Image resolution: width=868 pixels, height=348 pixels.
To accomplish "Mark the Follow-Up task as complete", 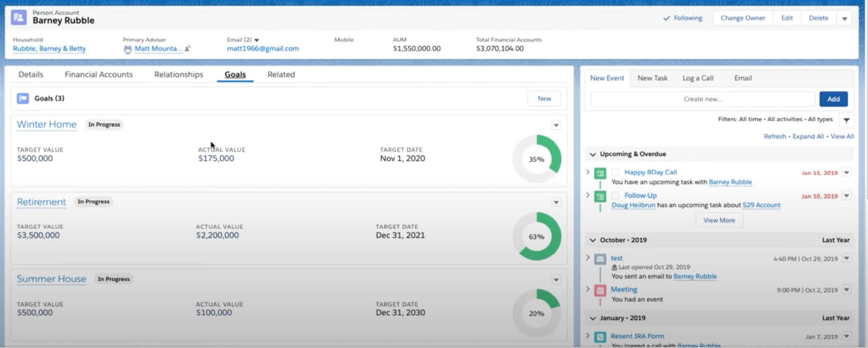I will [x=615, y=196].
